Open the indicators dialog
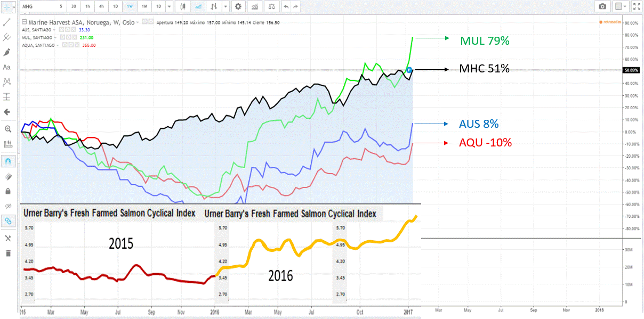 (255, 7)
